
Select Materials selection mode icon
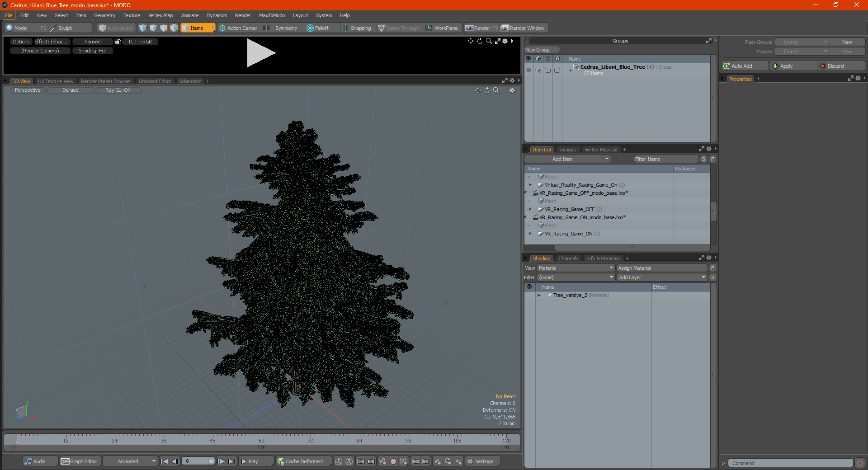[x=174, y=28]
